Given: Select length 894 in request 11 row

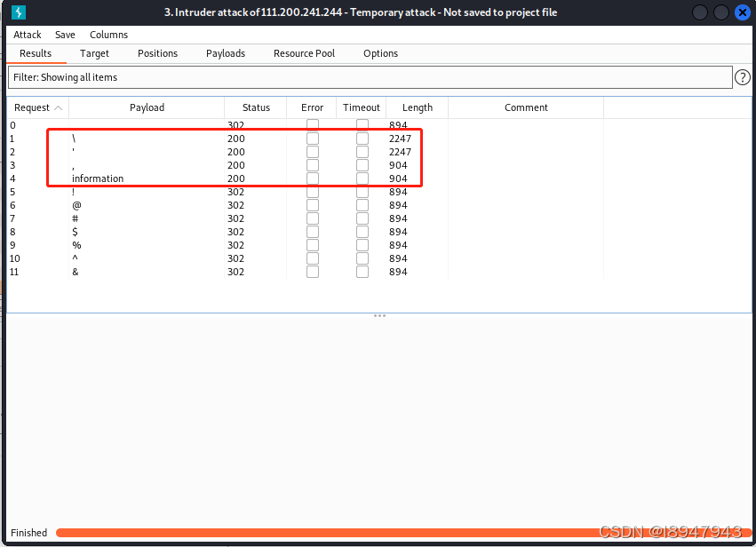Looking at the screenshot, I should pos(398,272).
